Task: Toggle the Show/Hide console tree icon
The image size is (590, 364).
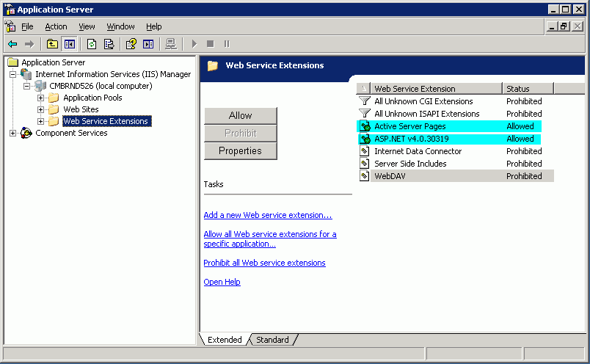Action: 69,45
